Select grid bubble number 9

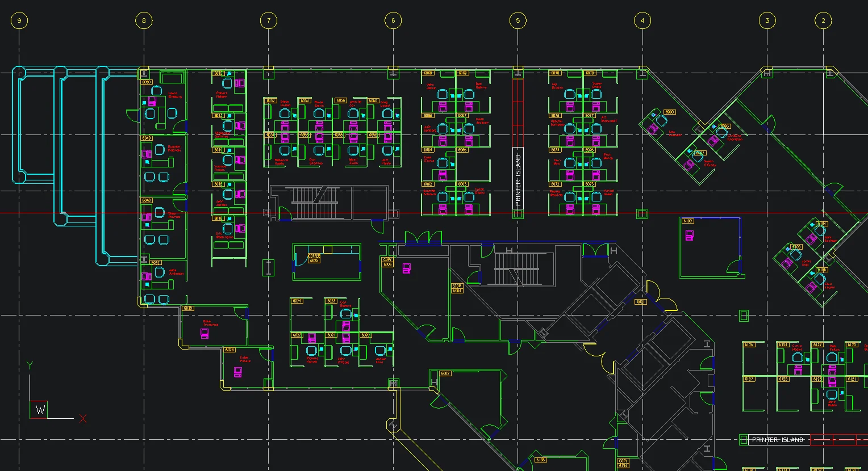[19, 21]
